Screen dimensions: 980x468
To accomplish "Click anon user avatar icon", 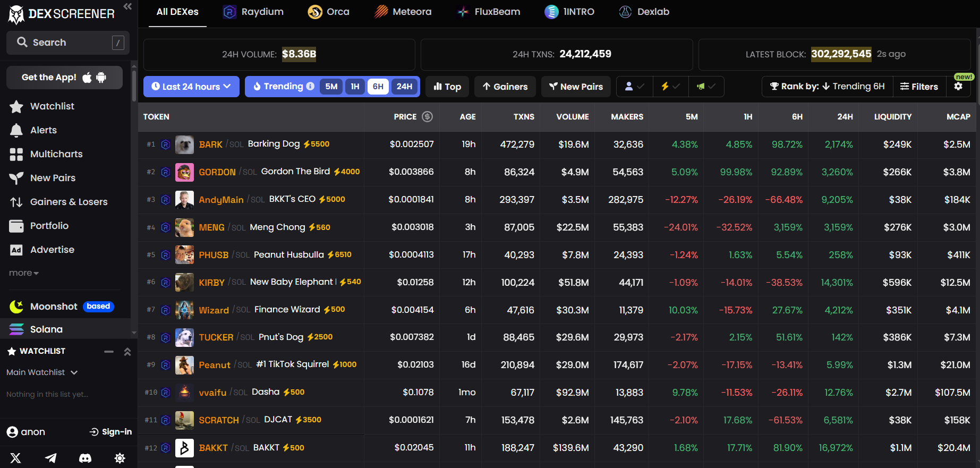I will click(12, 432).
